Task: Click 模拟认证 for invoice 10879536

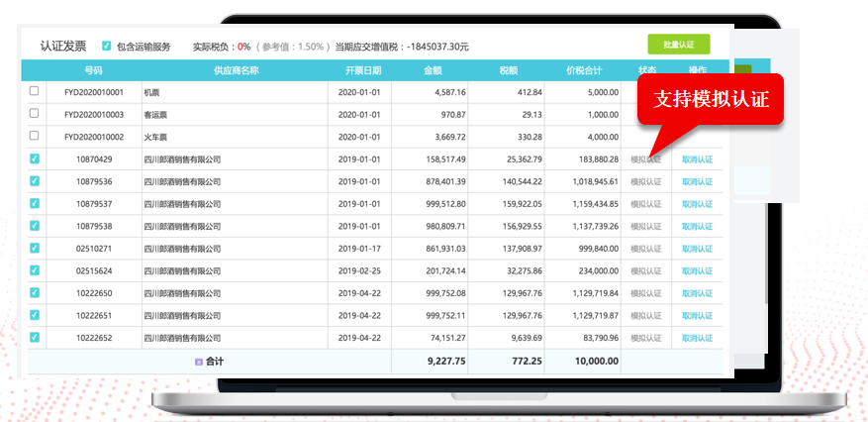Action: coord(645,181)
